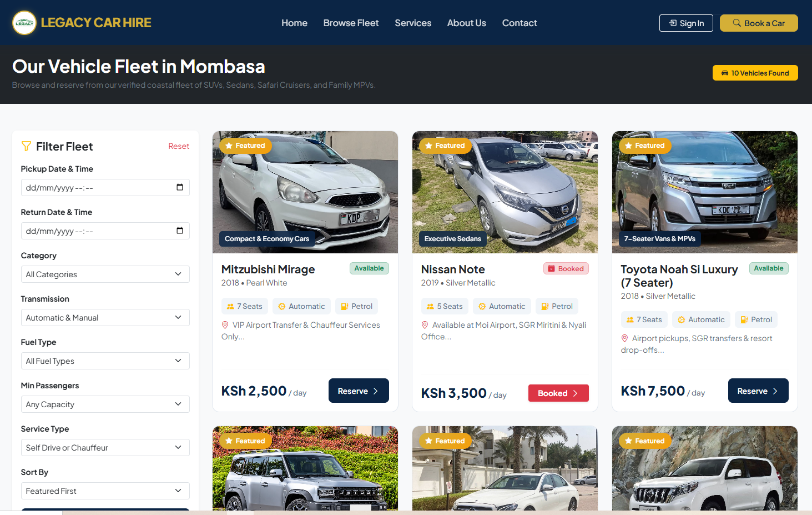Open Browse Fleet in navigation
The height and width of the screenshot is (515, 812).
(351, 23)
